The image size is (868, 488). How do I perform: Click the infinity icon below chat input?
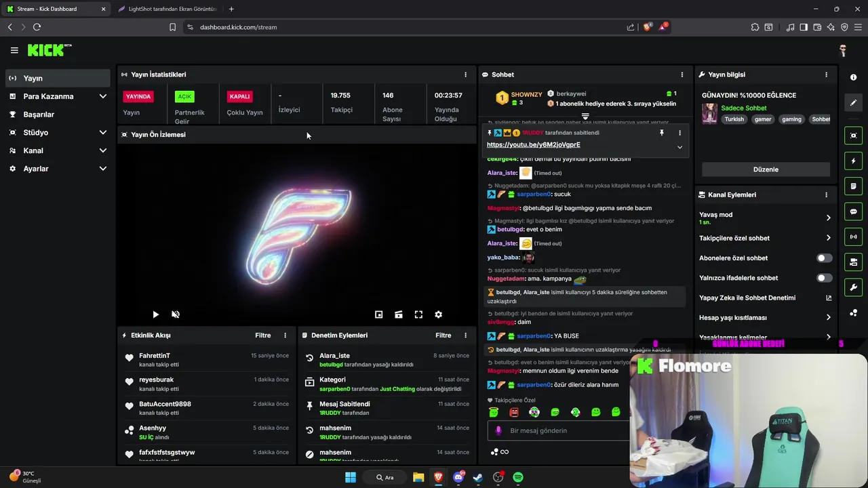point(505,452)
